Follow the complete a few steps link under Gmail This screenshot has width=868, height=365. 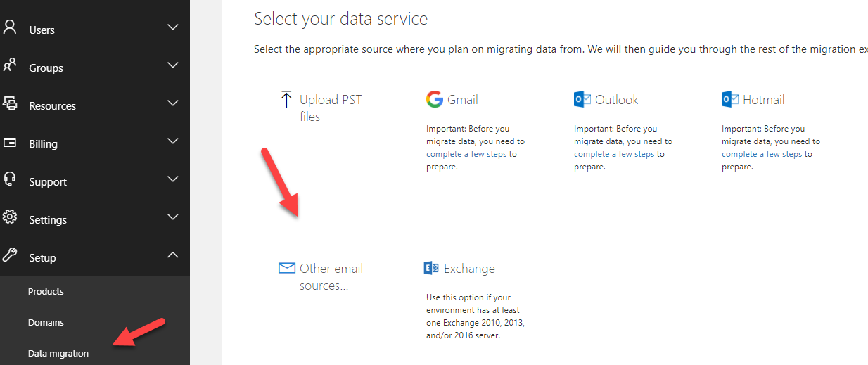[466, 154]
